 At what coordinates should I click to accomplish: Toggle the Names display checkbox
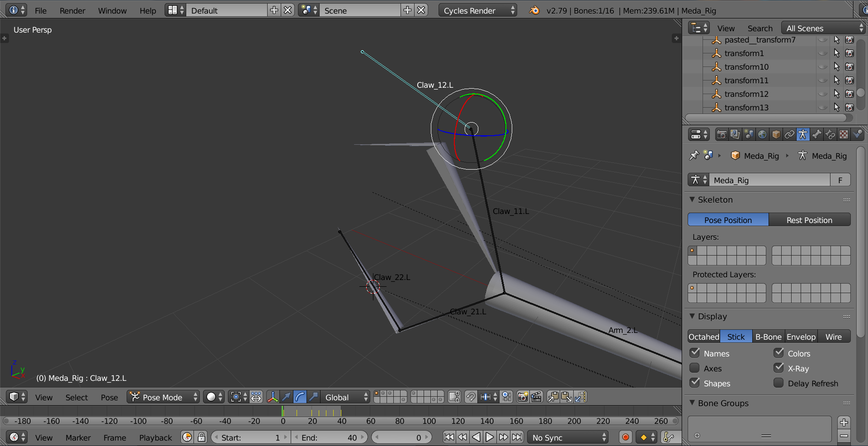pos(695,353)
